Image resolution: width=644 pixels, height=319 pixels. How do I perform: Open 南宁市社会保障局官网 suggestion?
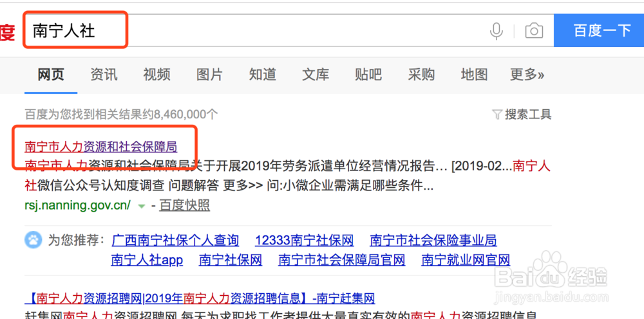[x=342, y=260]
